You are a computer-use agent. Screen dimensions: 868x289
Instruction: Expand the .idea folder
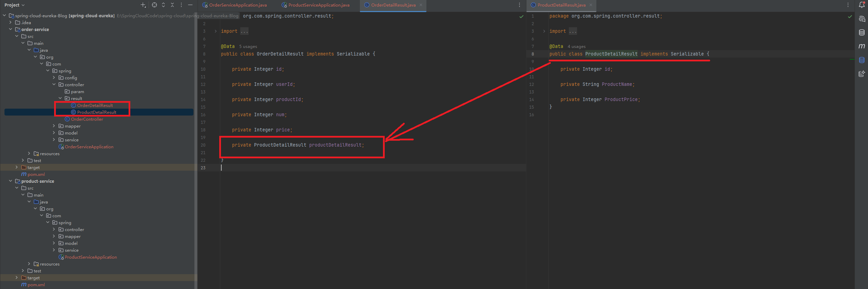[10, 22]
